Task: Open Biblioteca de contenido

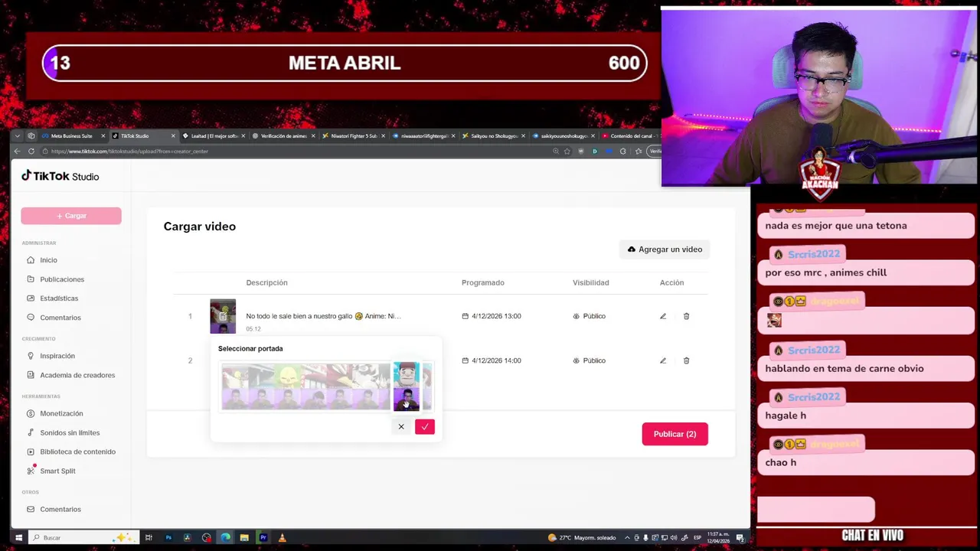Action: [70, 452]
